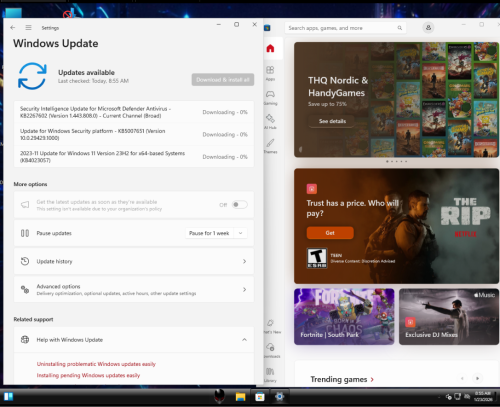The image size is (500, 407).
Task: Open Settings navigation hamburger menu
Action: pos(29,28)
